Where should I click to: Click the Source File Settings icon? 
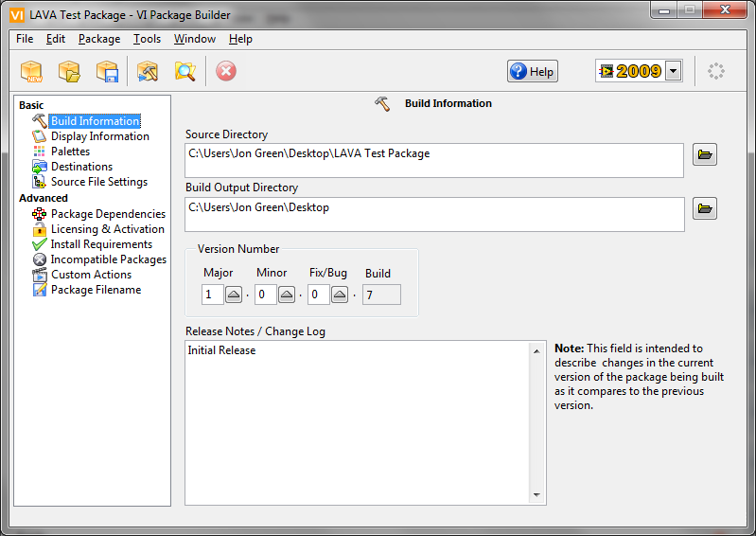pos(40,182)
